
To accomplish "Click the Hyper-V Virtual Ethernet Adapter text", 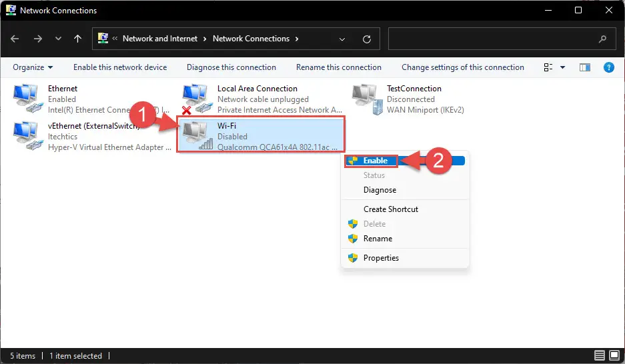I will [x=109, y=147].
